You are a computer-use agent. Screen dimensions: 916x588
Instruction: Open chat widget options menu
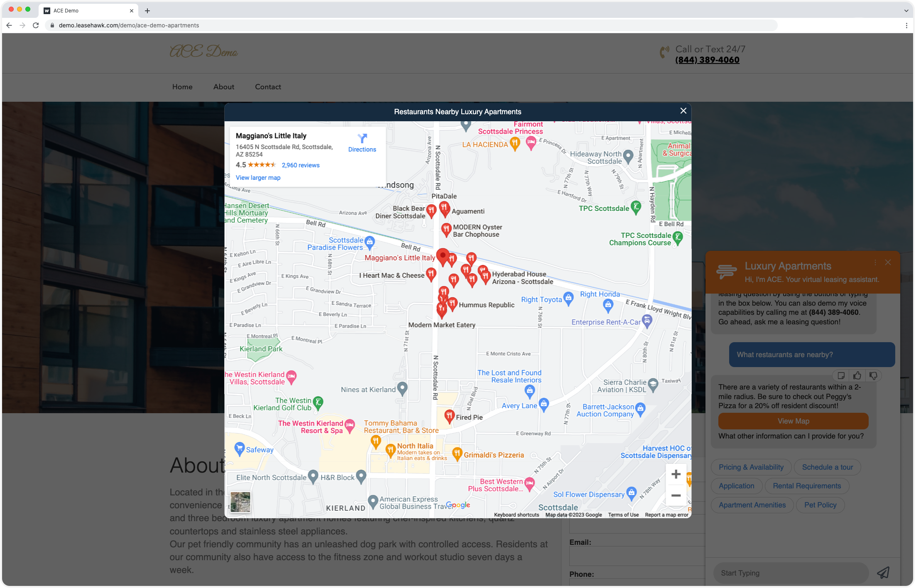[x=875, y=262]
